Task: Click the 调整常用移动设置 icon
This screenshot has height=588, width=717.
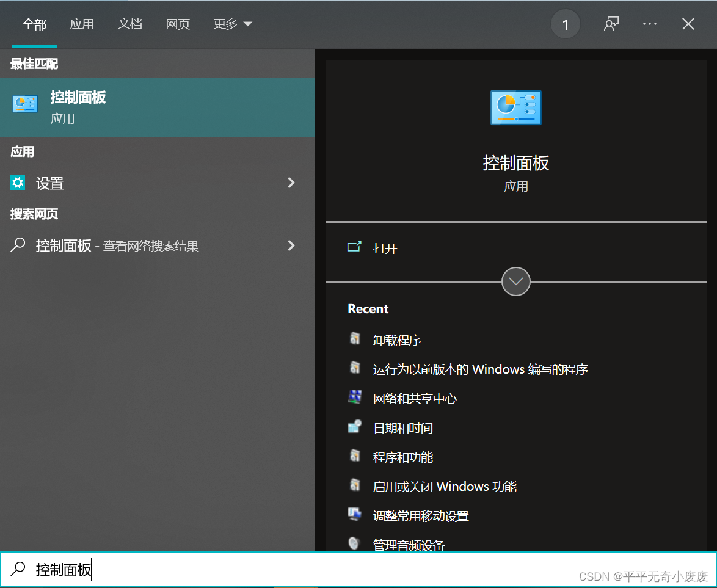Action: point(355,514)
